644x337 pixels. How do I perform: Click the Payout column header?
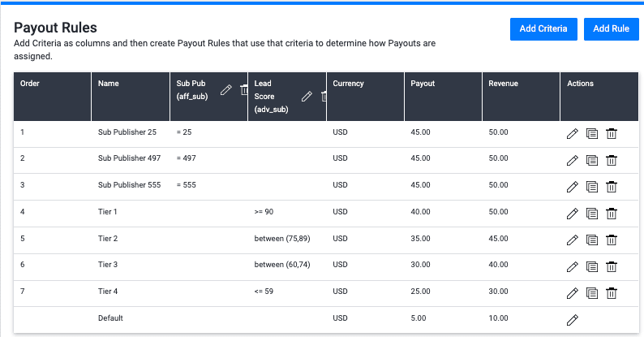pos(423,84)
